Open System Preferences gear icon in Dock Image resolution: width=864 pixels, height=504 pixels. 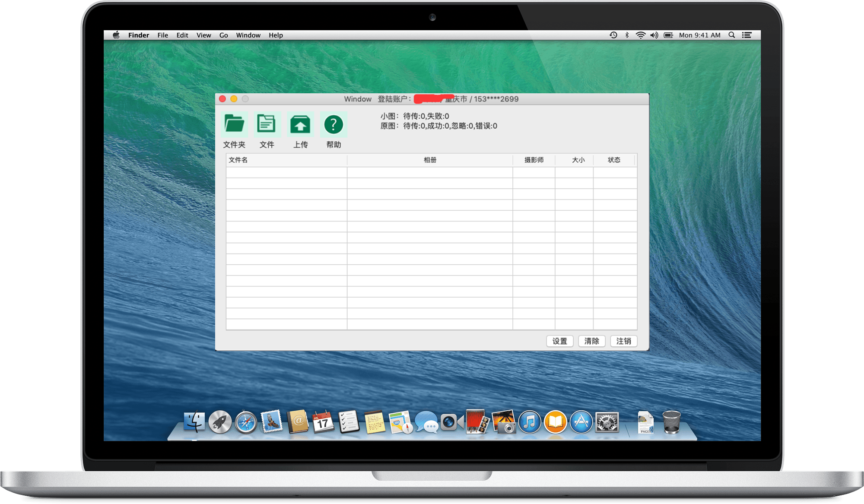coord(607,422)
